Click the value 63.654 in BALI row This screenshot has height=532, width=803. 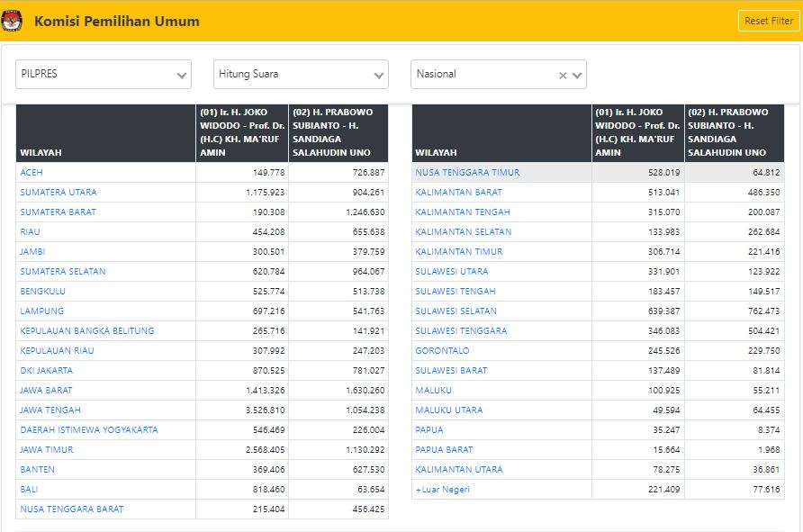(371, 490)
